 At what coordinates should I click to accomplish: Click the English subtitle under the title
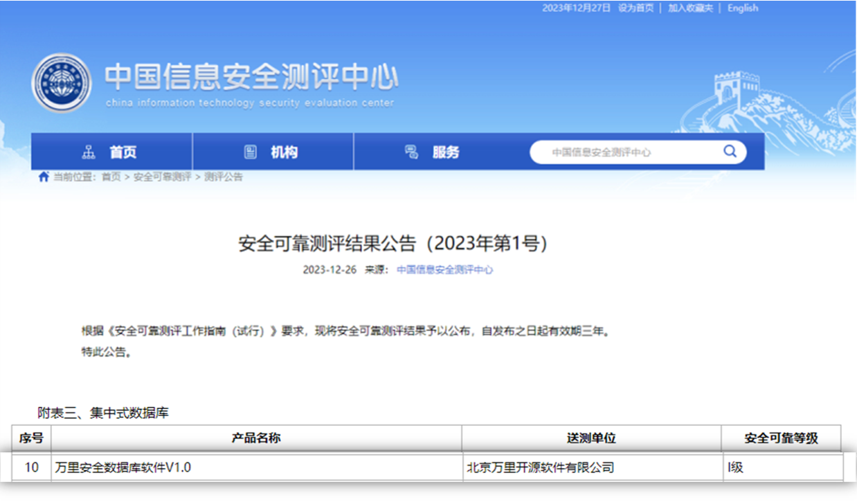pyautogui.click(x=250, y=103)
